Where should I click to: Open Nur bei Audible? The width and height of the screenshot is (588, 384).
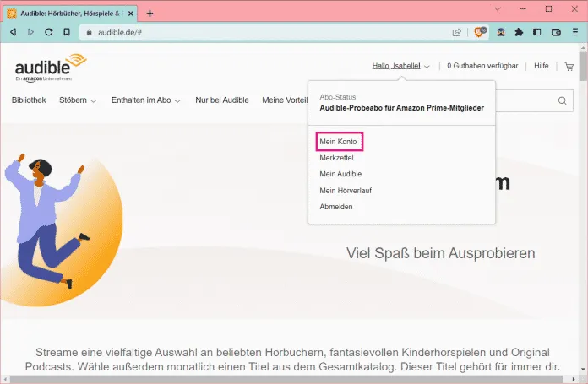coord(222,100)
